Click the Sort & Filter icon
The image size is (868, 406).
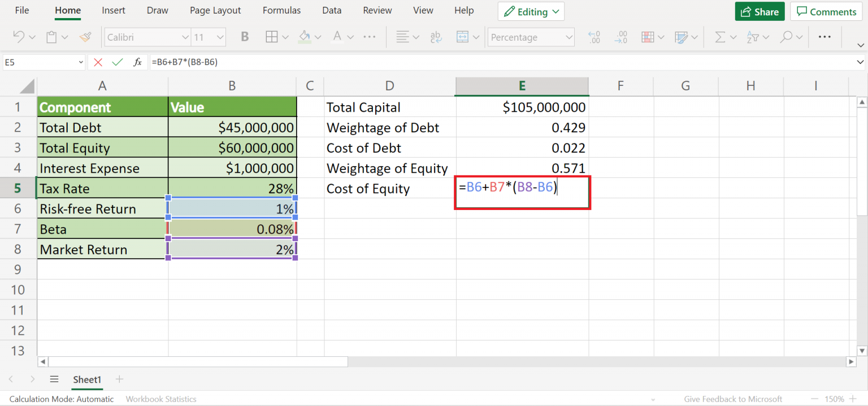[x=752, y=37]
